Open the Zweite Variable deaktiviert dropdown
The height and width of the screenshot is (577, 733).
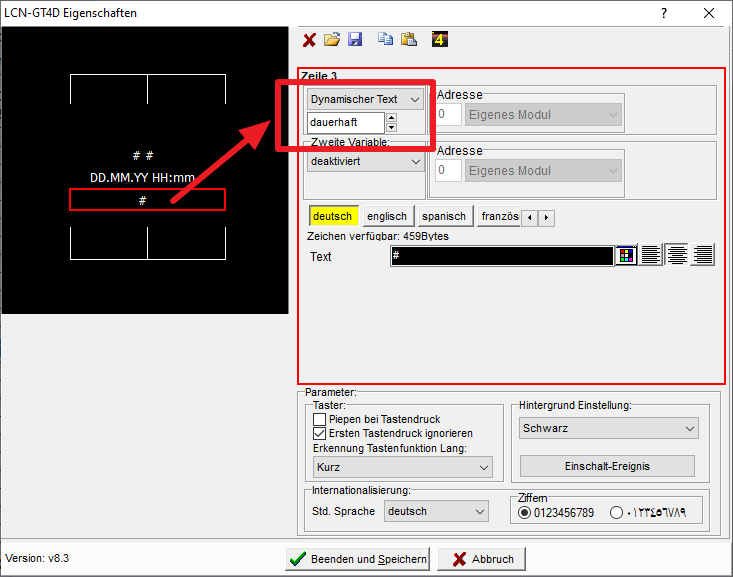pyautogui.click(x=365, y=162)
